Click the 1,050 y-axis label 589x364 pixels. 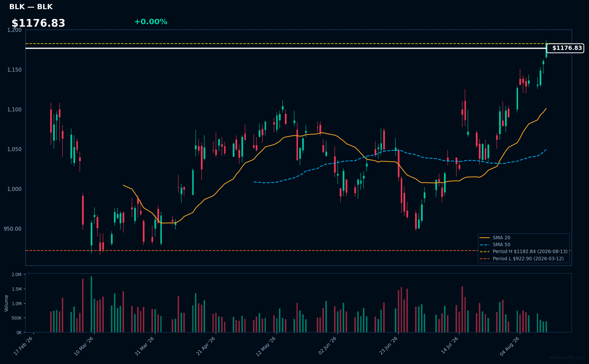(x=14, y=149)
